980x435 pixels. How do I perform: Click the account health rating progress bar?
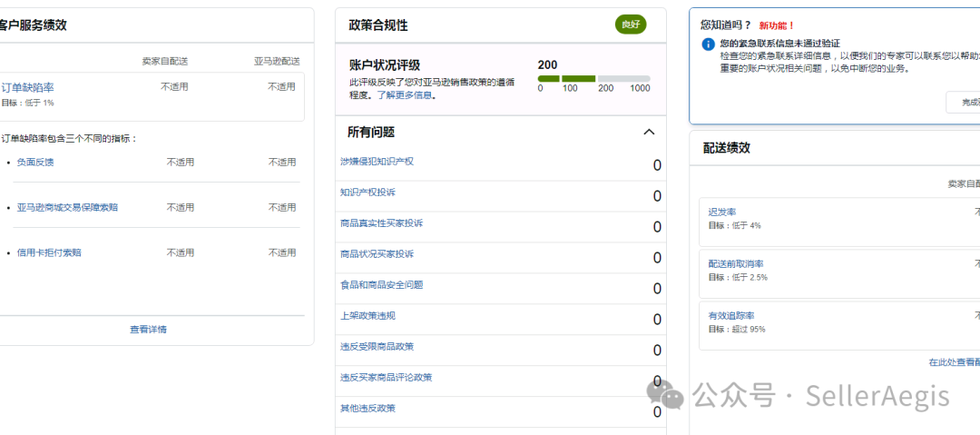click(x=593, y=79)
